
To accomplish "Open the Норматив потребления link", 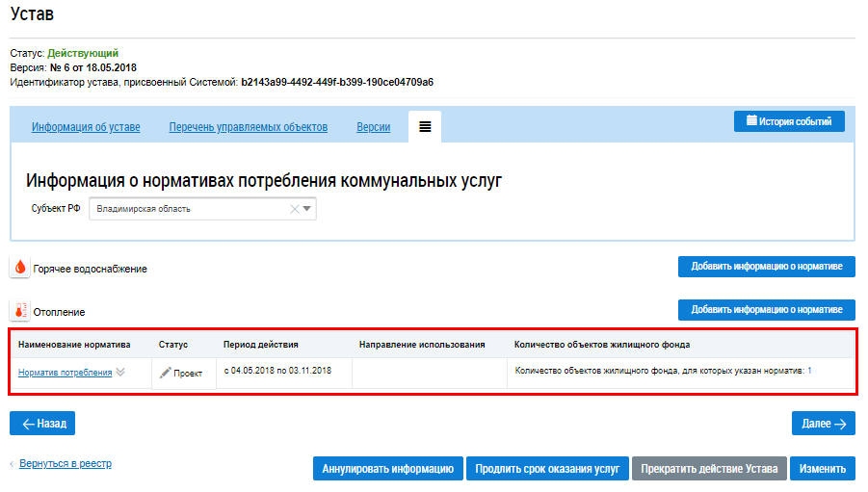I will (65, 373).
